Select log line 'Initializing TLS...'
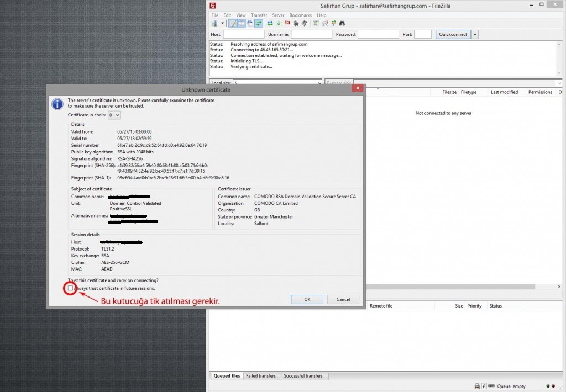The image size is (566, 392). (x=247, y=61)
